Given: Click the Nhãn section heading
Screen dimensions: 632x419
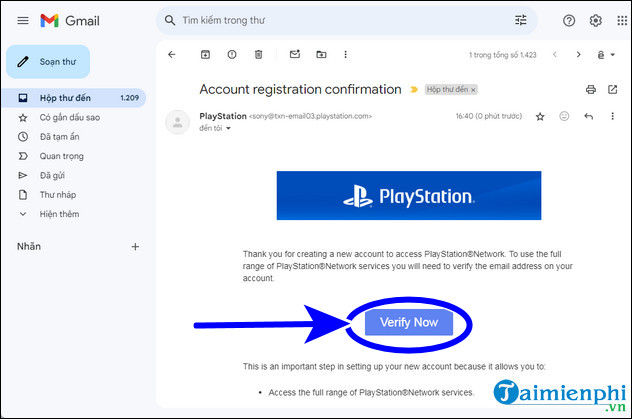Looking at the screenshot, I should pos(29,246).
